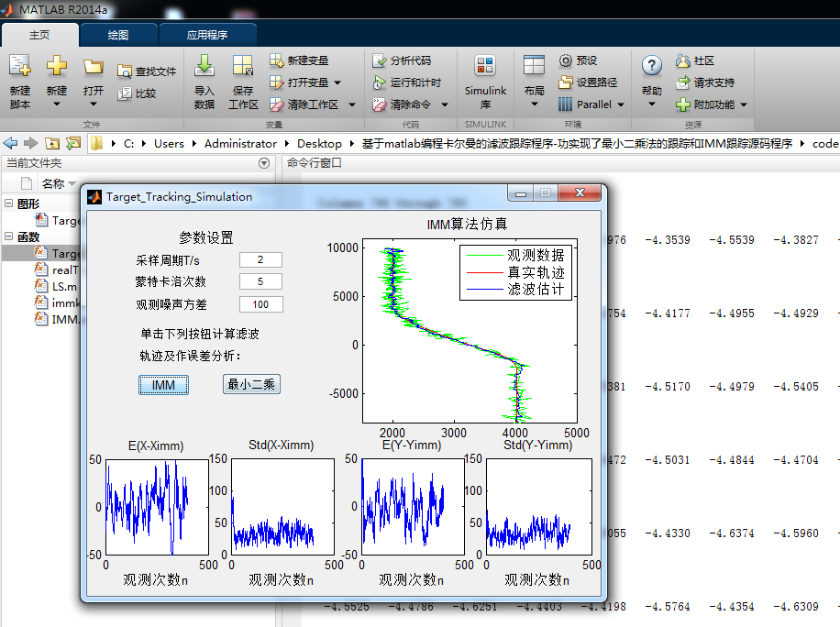Click 请求支持 (Request Support)
The width and height of the screenshot is (840, 627).
click(x=705, y=82)
